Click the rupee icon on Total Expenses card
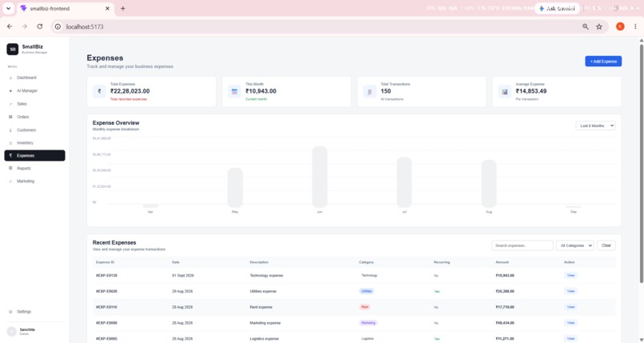 point(99,92)
